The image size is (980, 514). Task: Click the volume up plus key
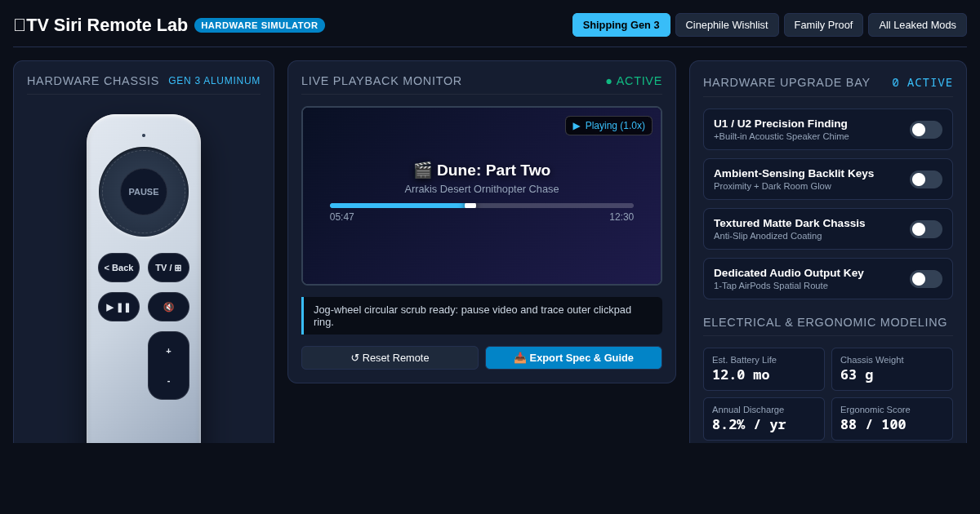pyautogui.click(x=168, y=351)
